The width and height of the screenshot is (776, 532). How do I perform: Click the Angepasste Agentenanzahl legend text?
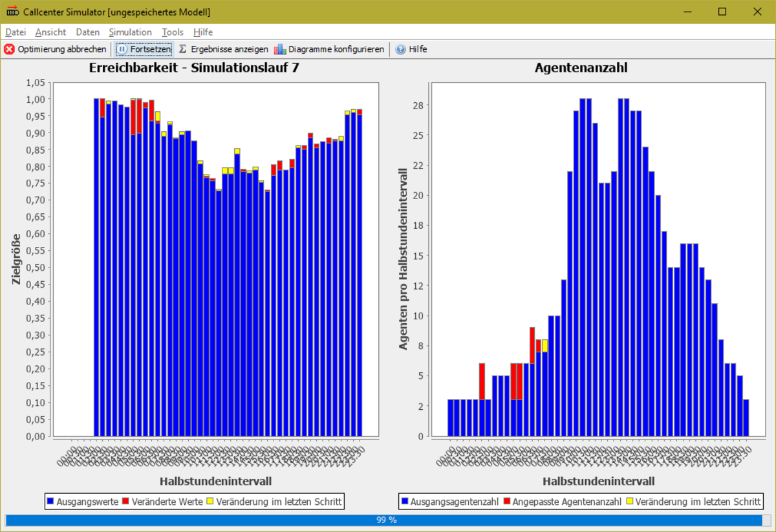(x=567, y=502)
